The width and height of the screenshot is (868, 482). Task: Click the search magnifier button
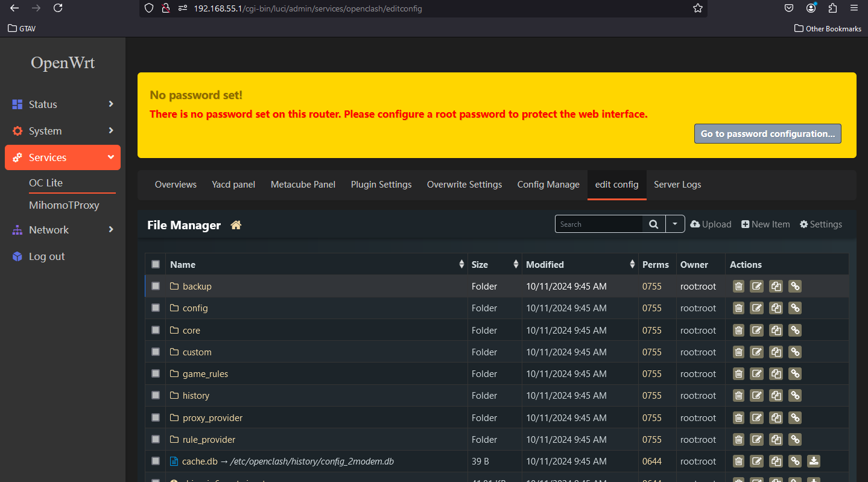pyautogui.click(x=654, y=224)
